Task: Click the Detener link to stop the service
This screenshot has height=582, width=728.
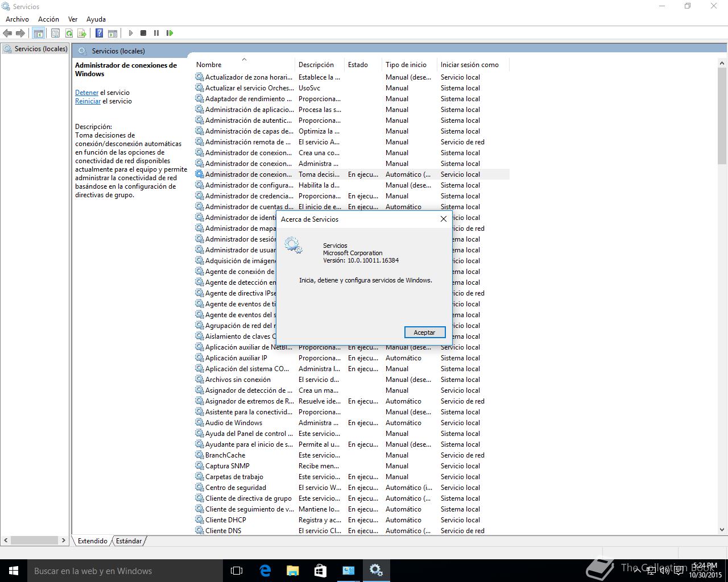Action: 86,93
